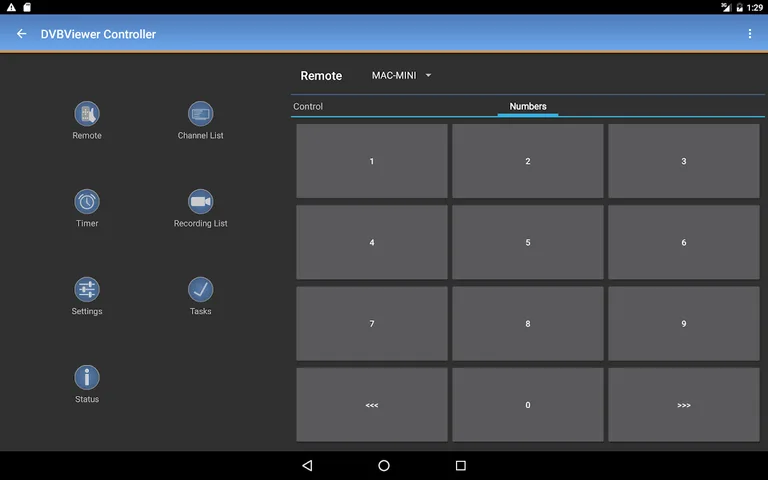Expand the MAC-MINI device dropdown
Image resolution: width=768 pixels, height=480 pixels.
[401, 75]
